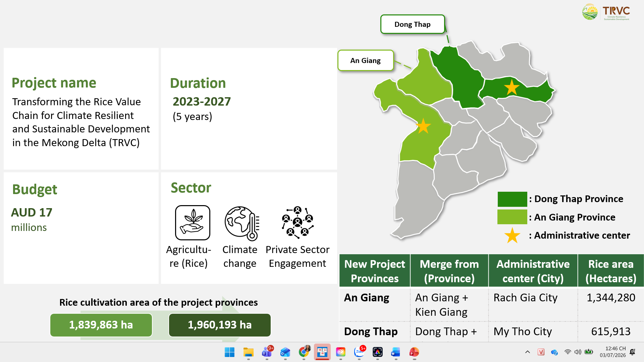This screenshot has width=644, height=362.
Task: Click the red V input-method tray icon
Action: [541, 352]
